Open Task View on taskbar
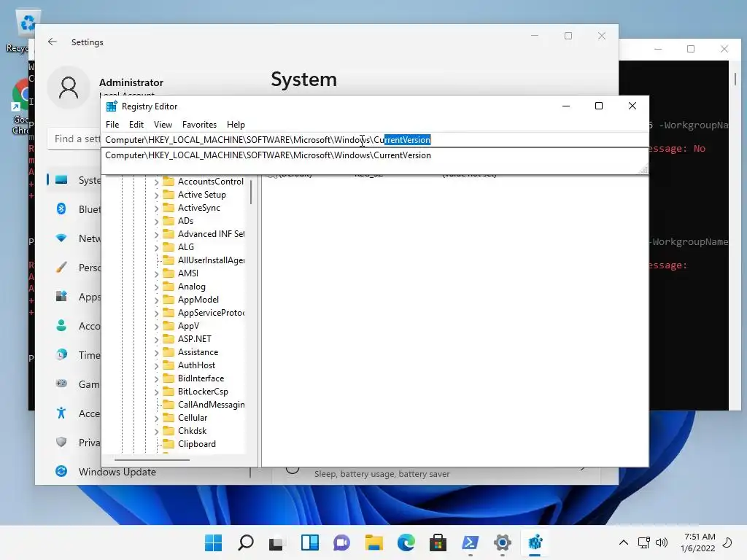 [276, 542]
